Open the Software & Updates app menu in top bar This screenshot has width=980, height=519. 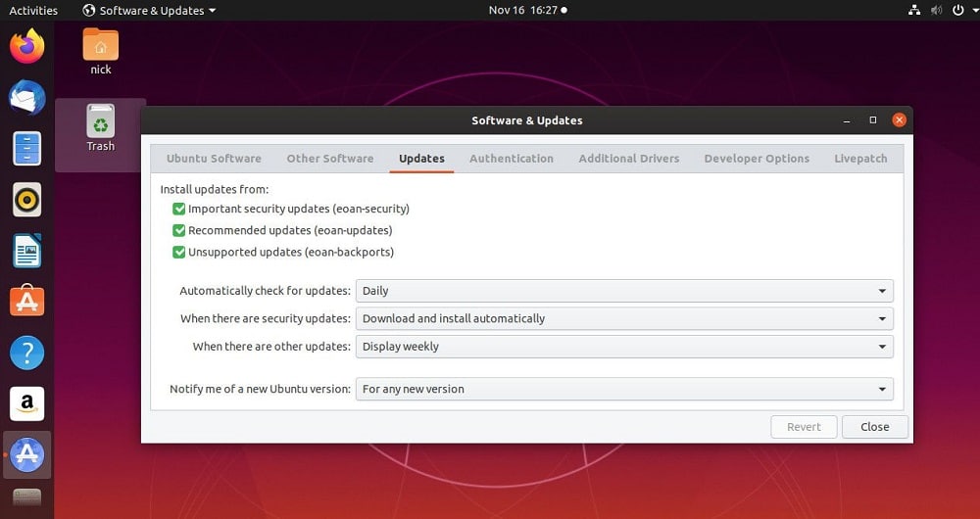click(x=149, y=11)
